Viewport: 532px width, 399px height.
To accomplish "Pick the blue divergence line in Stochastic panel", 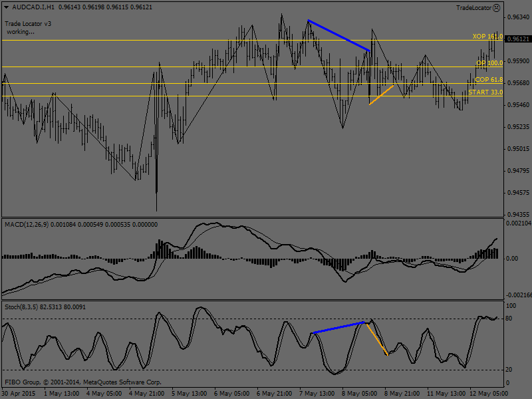I will 337,328.
